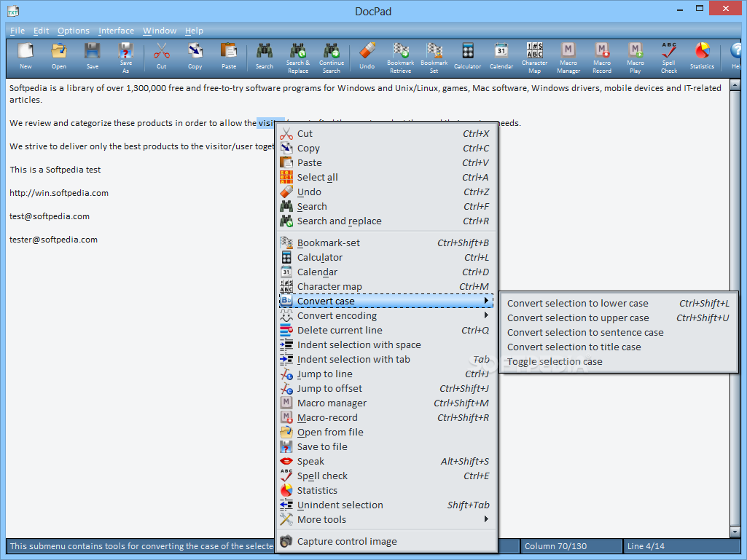This screenshot has height=560, width=747.
Task: Choose Select all in context menu
Action: [x=386, y=177]
